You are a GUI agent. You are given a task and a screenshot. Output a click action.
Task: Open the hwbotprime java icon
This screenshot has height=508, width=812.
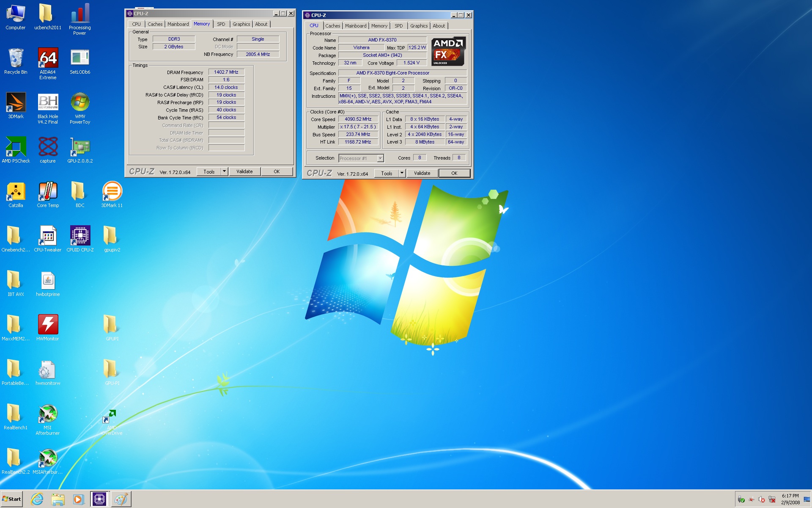pos(48,284)
